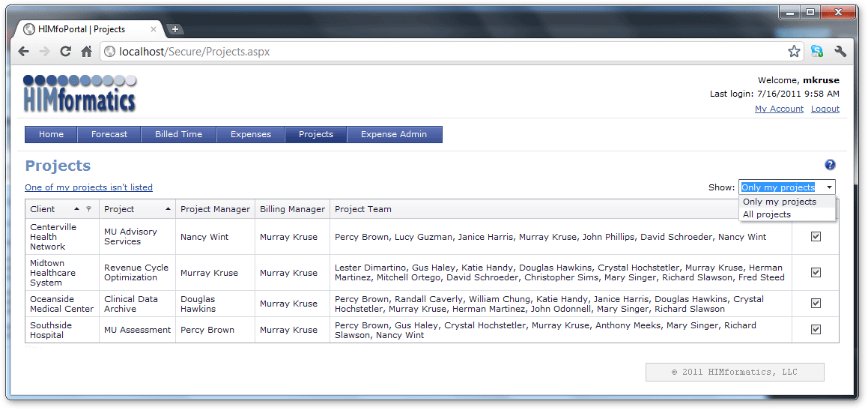Open a new browser tab
Screen dimensions: 868x410
pyautogui.click(x=175, y=29)
